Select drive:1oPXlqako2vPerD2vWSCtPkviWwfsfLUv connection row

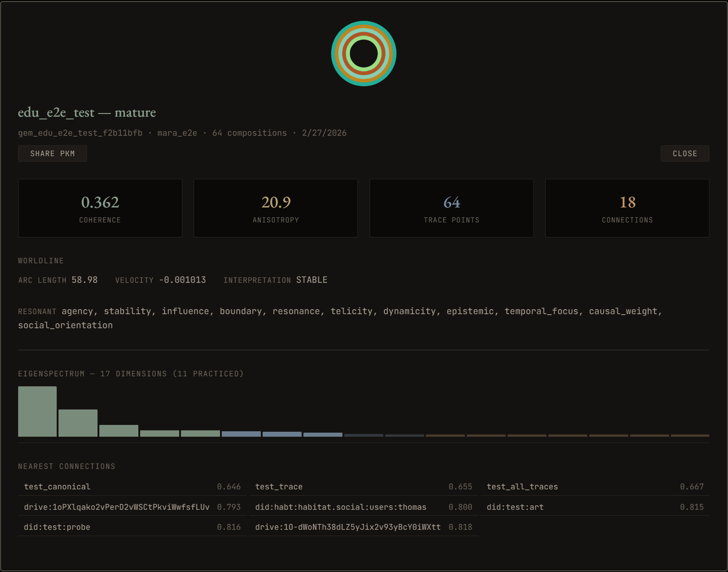[x=132, y=507]
